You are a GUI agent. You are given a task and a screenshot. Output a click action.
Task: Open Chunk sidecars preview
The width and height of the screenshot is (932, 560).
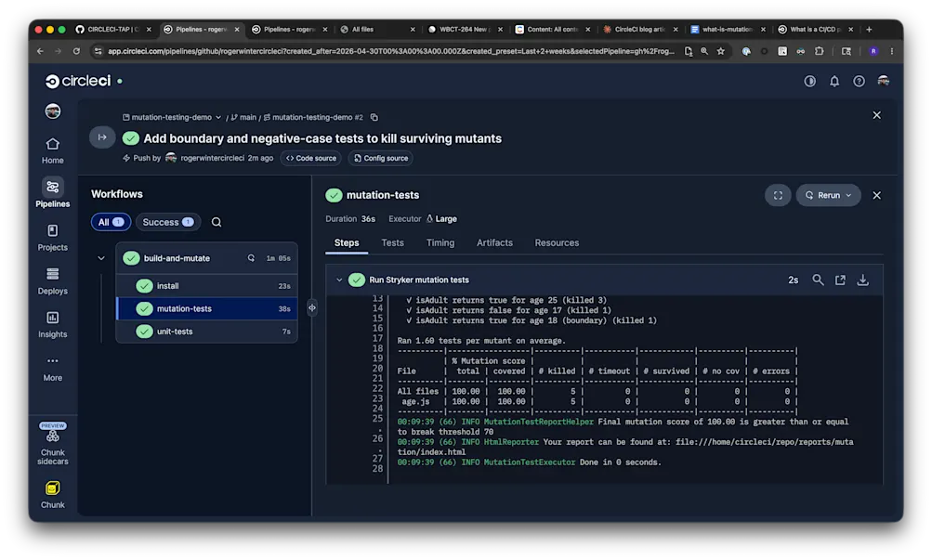(52, 444)
